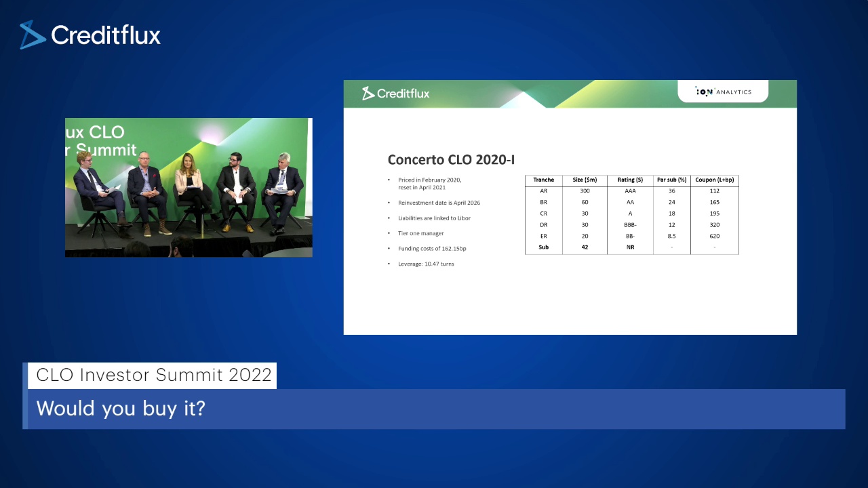
Task: Click the AR tranche row cell
Action: [x=544, y=191]
